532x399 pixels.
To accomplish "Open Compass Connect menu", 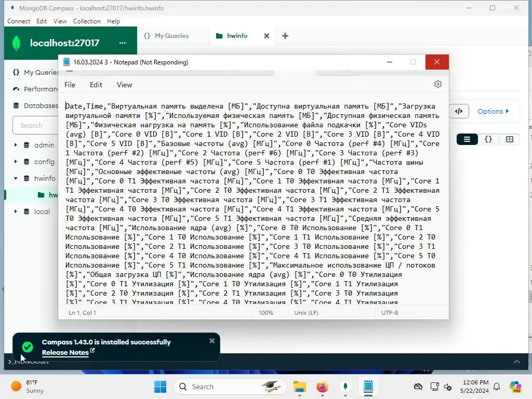I will [x=19, y=21].
